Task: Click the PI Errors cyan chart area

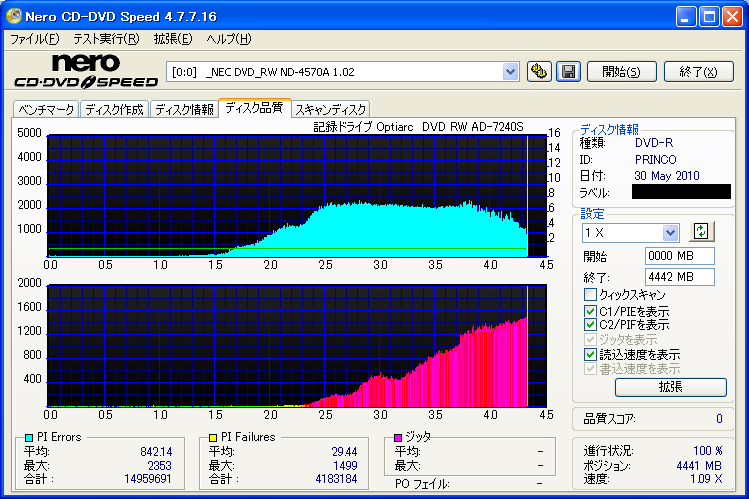Action: tap(297, 196)
